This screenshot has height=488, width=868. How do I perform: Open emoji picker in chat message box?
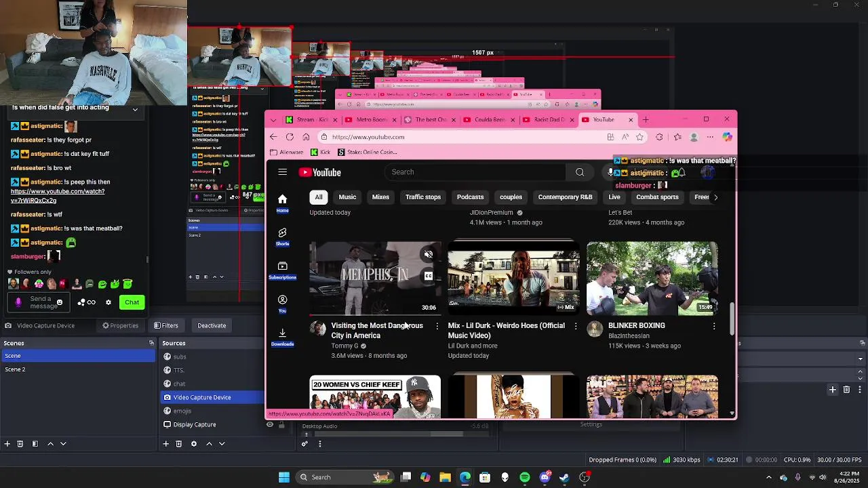tap(60, 302)
